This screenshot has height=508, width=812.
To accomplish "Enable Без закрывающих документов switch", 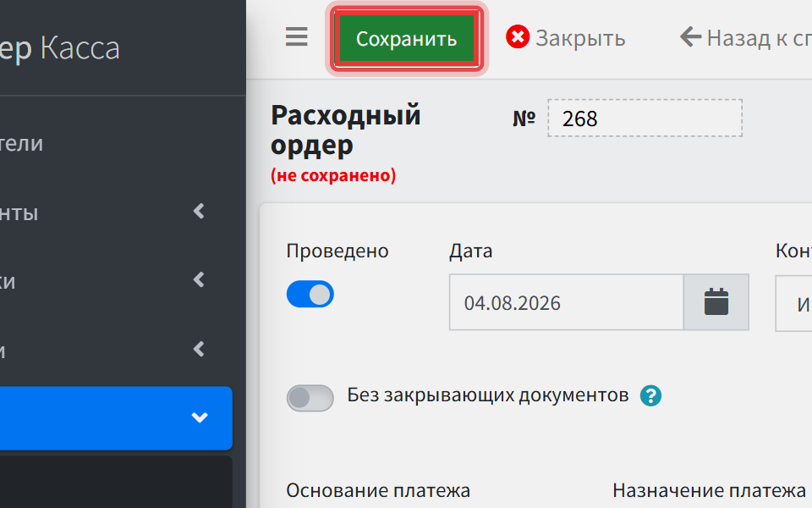I will [310, 398].
